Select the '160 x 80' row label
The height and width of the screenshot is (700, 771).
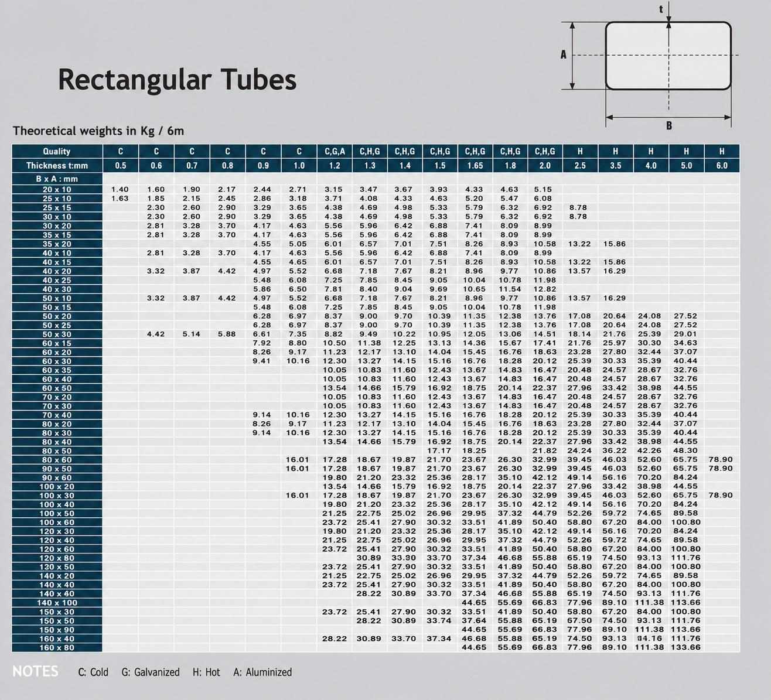tap(57, 648)
